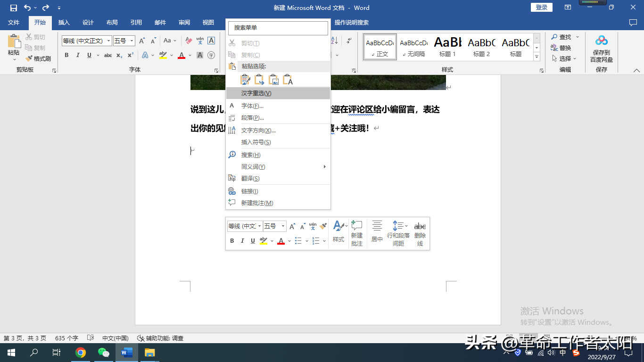
Task: Open Select (选择) dropdown in editing group
Action: (564, 58)
